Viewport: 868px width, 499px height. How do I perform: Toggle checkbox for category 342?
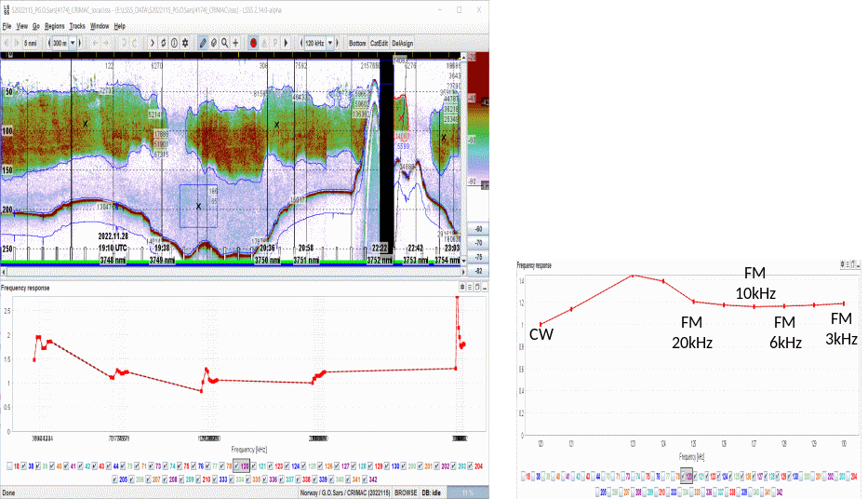[x=365, y=479]
